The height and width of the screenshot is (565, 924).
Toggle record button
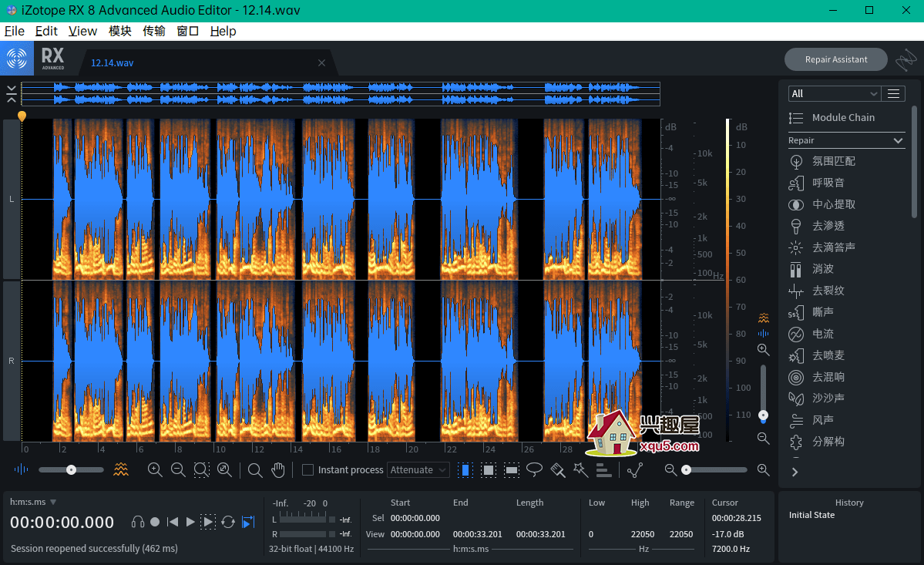click(x=155, y=522)
